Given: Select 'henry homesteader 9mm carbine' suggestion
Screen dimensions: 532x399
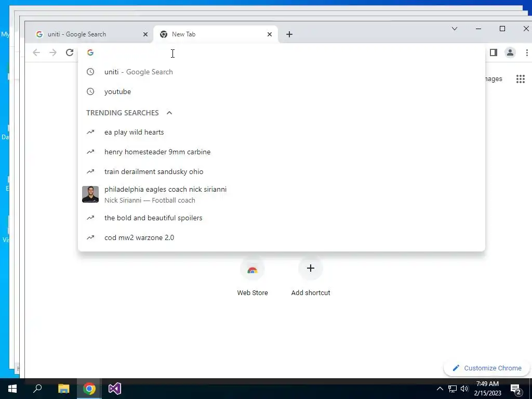Looking at the screenshot, I should click(x=281, y=152).
